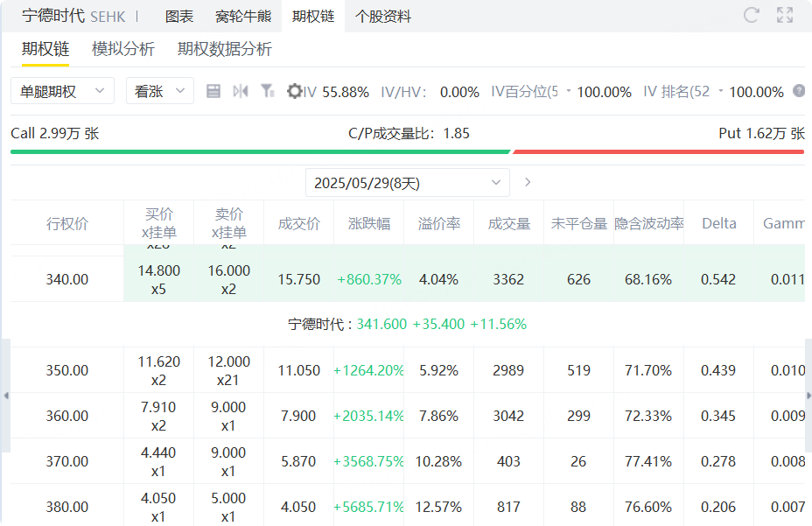The image size is (812, 526).
Task: Select the 期权链 sub-tab
Action: point(45,49)
